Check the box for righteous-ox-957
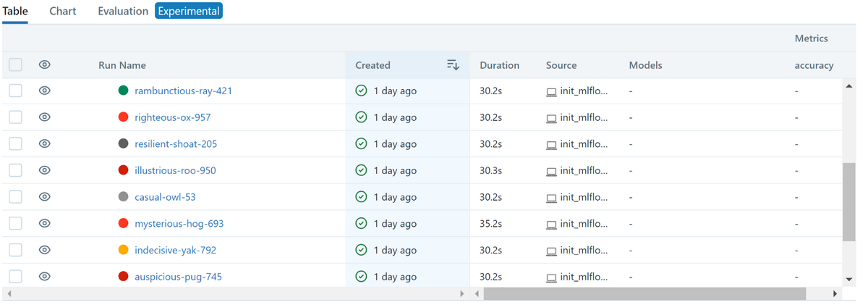868x305 pixels. 15,117
